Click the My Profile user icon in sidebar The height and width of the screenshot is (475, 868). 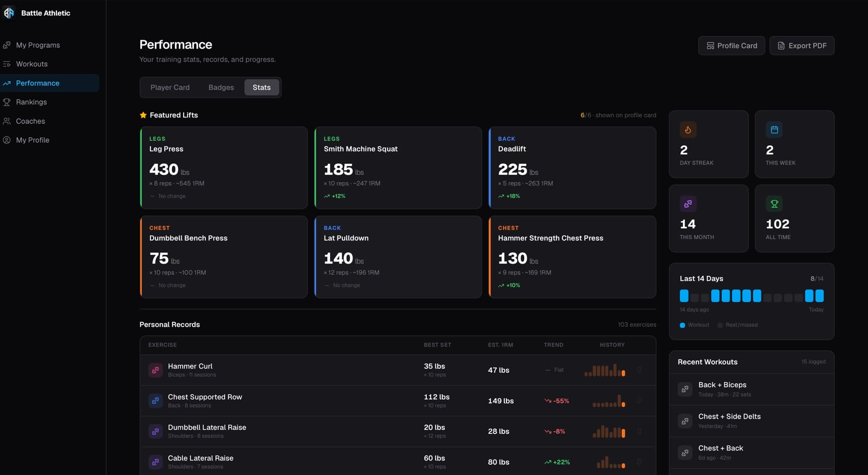(x=7, y=140)
